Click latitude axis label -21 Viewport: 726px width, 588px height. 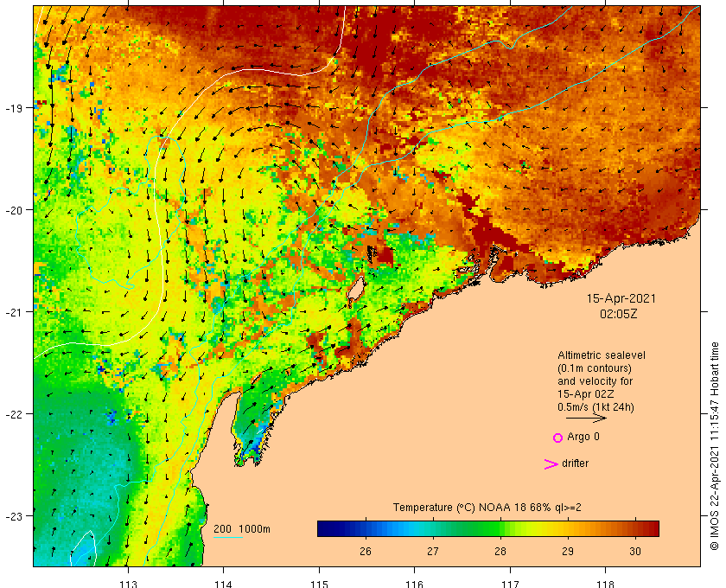[14, 312]
